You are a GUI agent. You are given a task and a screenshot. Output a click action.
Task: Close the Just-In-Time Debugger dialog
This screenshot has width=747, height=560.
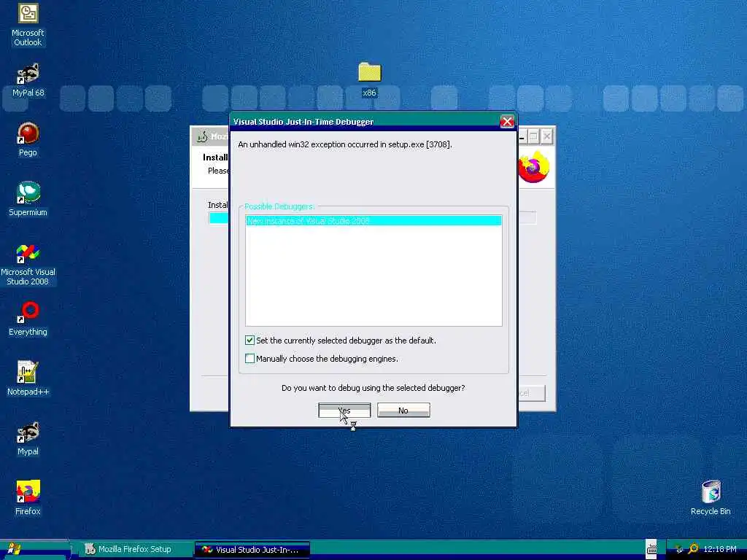point(507,122)
